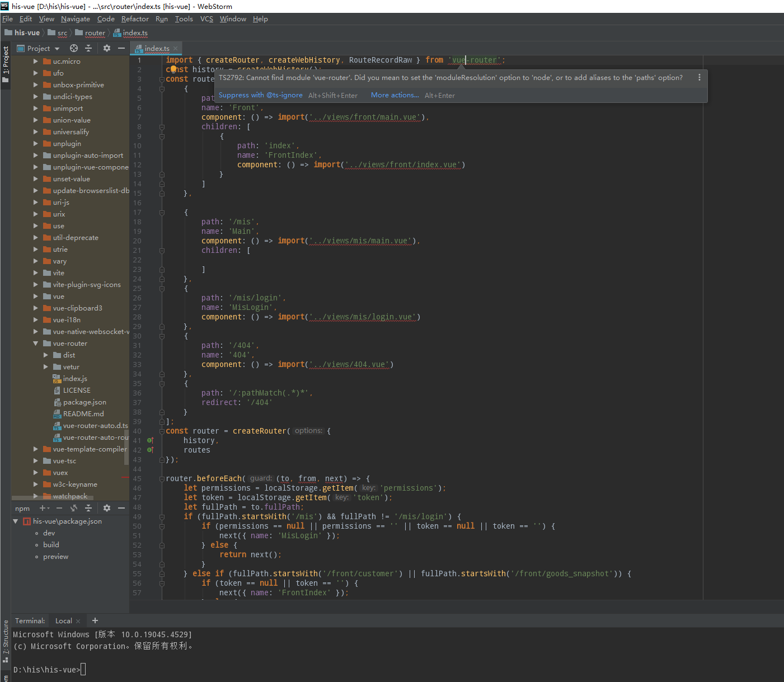Hide the npm tool window
Screen dimensions: 784x682
coord(121,508)
